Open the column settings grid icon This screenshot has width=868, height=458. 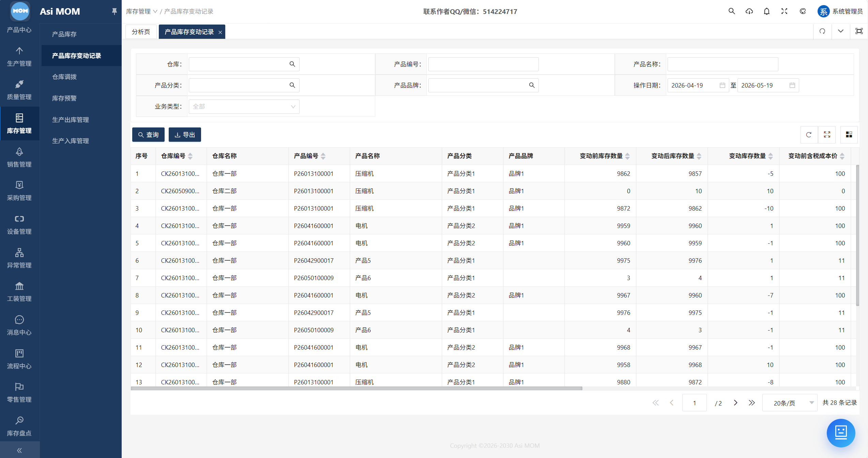(x=849, y=135)
